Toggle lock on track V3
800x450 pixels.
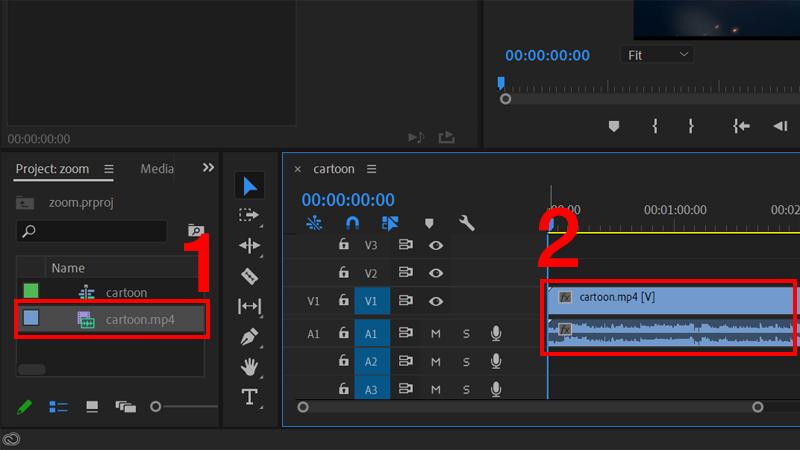pyautogui.click(x=344, y=244)
